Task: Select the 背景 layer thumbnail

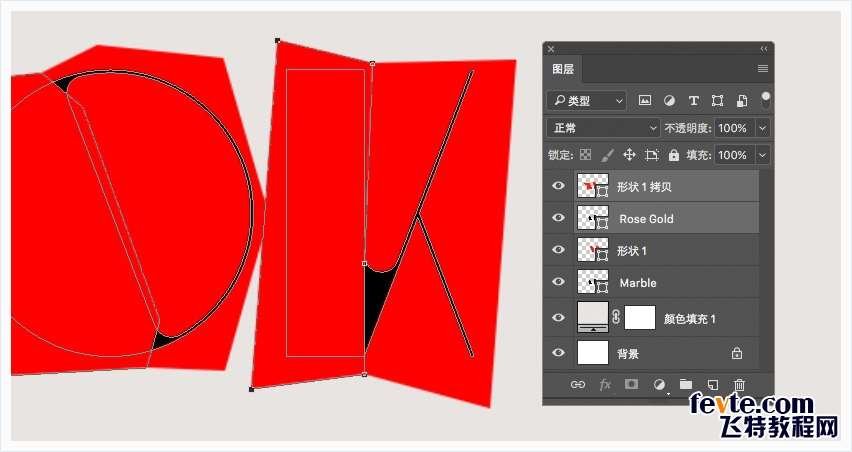Action: (593, 353)
